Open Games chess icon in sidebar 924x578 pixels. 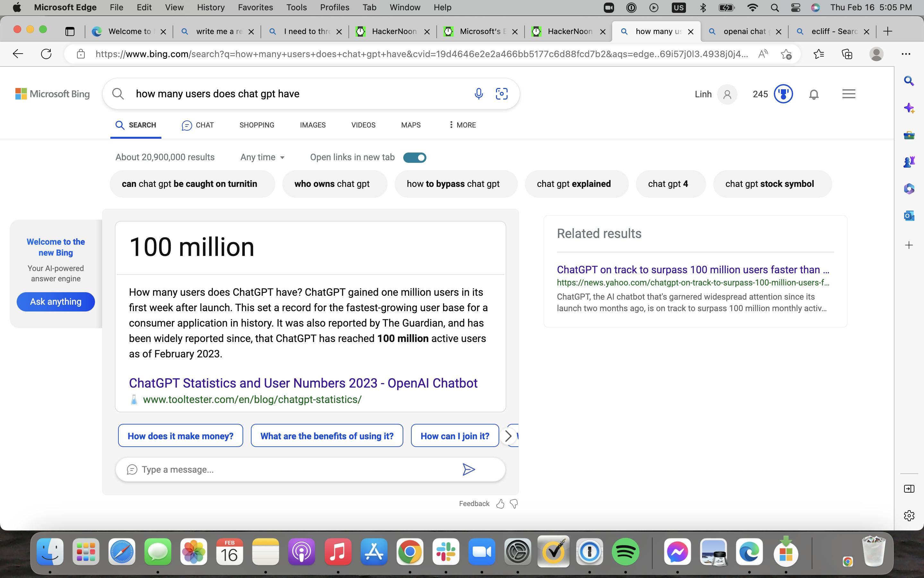pos(909,162)
